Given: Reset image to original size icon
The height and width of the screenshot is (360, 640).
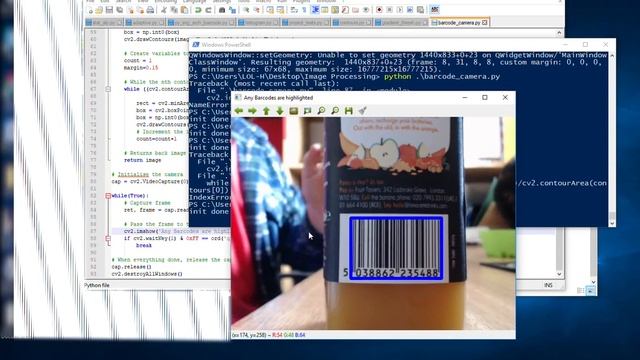Looking at the screenshot, I should coord(293,111).
